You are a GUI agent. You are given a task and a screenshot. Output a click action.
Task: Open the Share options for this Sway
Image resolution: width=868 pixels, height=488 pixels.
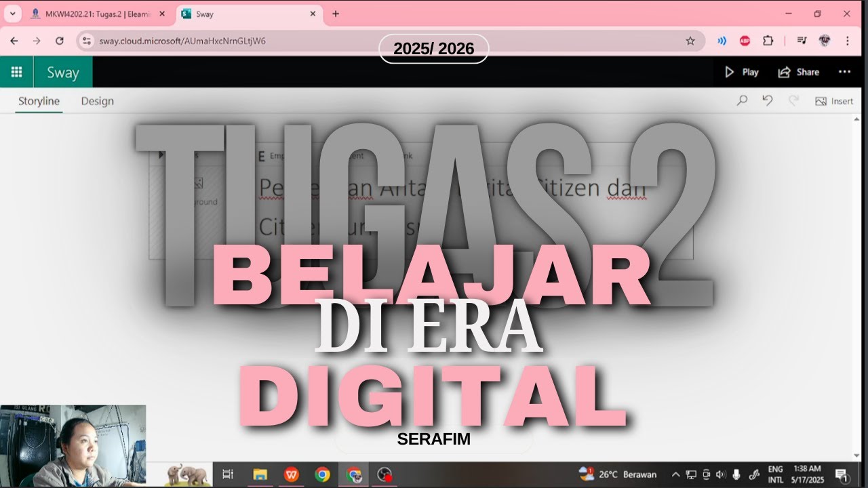pyautogui.click(x=799, y=72)
